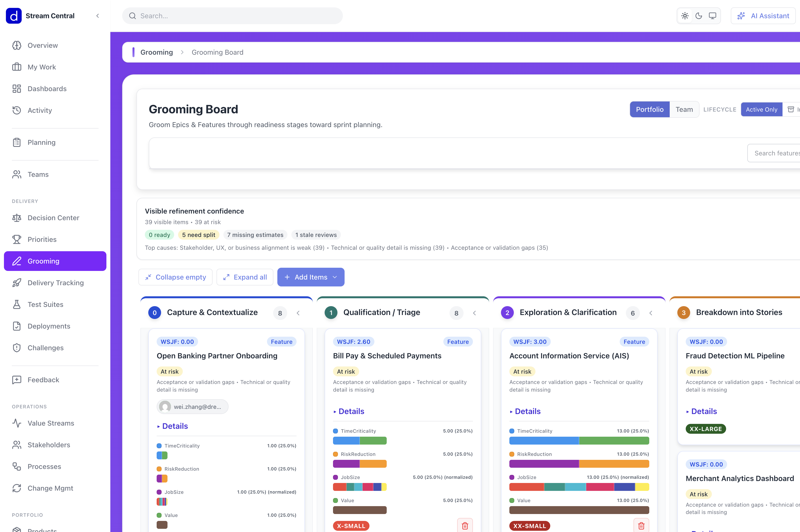
Task: Open Delivery Tracking rocket icon
Action: pos(17,283)
